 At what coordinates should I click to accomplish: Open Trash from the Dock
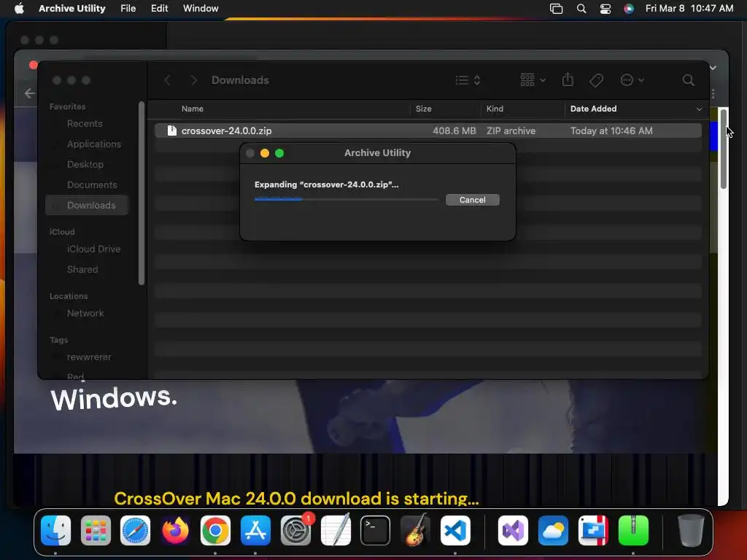click(691, 531)
